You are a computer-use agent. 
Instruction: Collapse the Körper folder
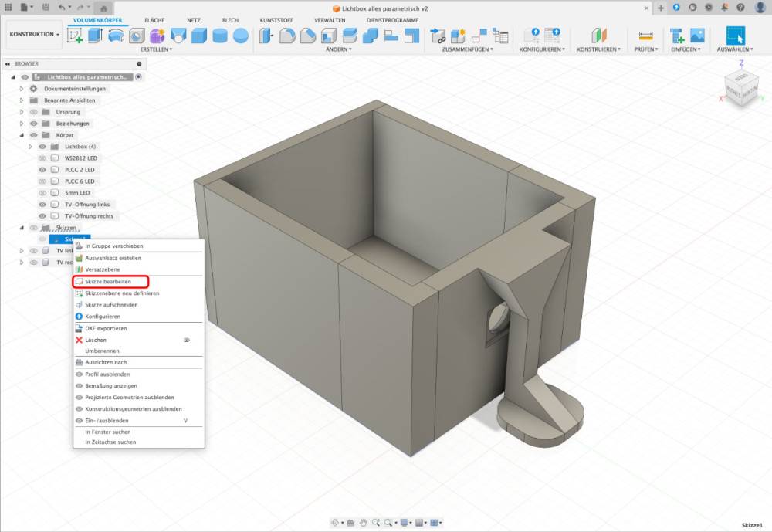click(21, 135)
